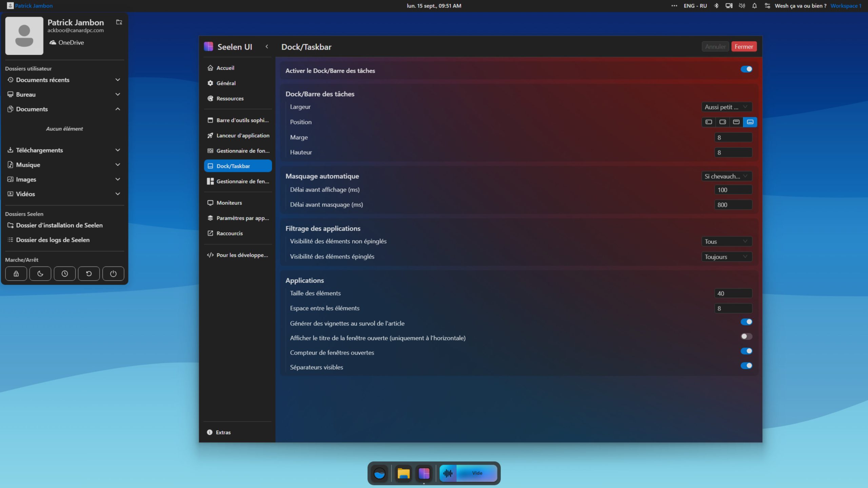The image size is (868, 488).
Task: Click the network devices tray icon
Action: point(729,6)
